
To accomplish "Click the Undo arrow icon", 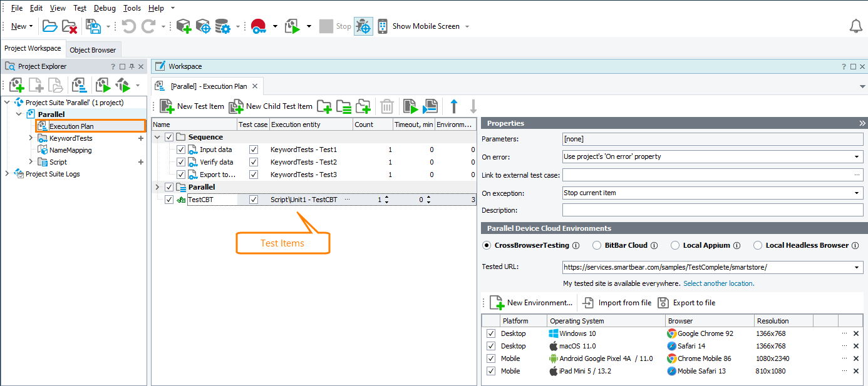I will click(128, 26).
